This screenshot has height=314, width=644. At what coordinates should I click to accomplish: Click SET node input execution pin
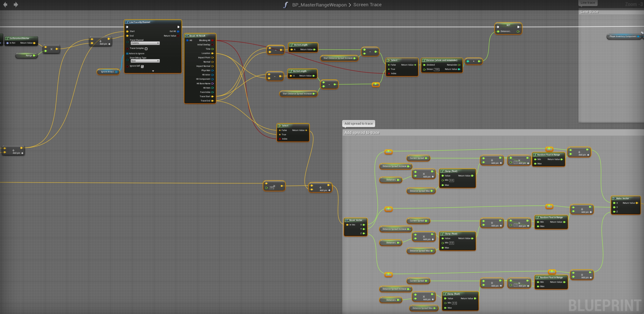tap(498, 27)
